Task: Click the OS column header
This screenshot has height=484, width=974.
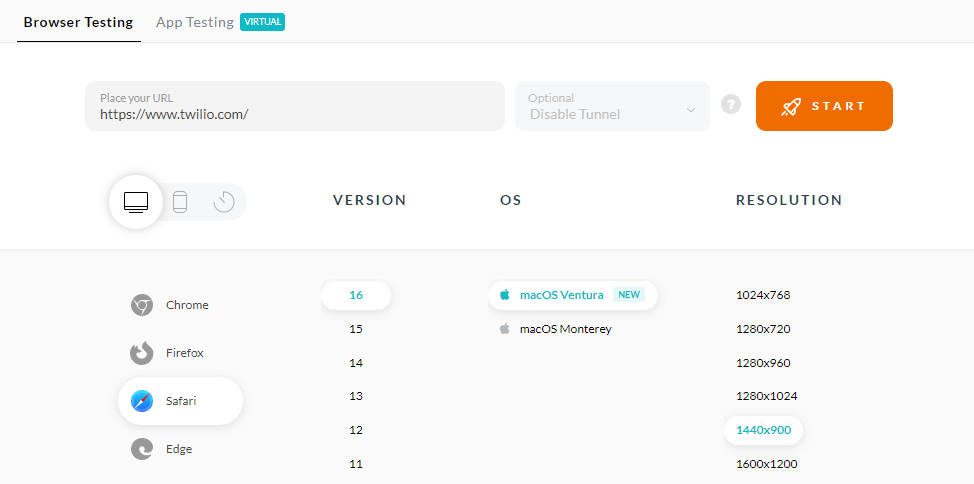Action: pyautogui.click(x=511, y=200)
